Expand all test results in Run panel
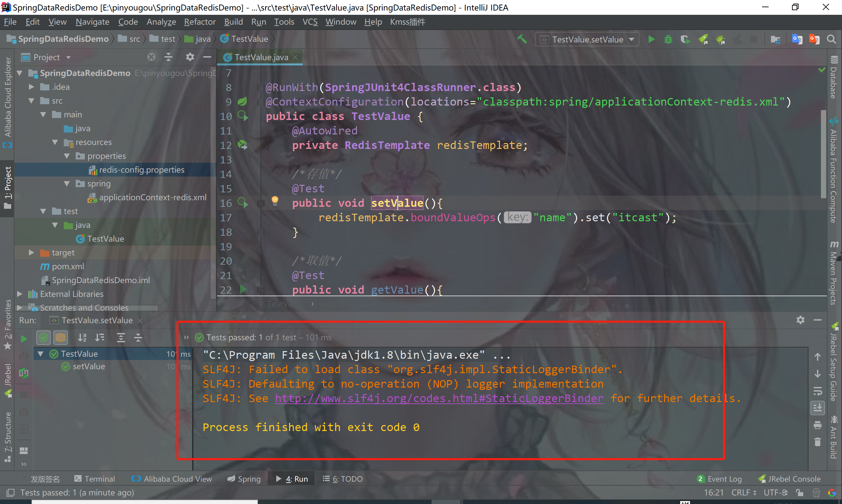Image resolution: width=842 pixels, height=504 pixels. click(121, 338)
